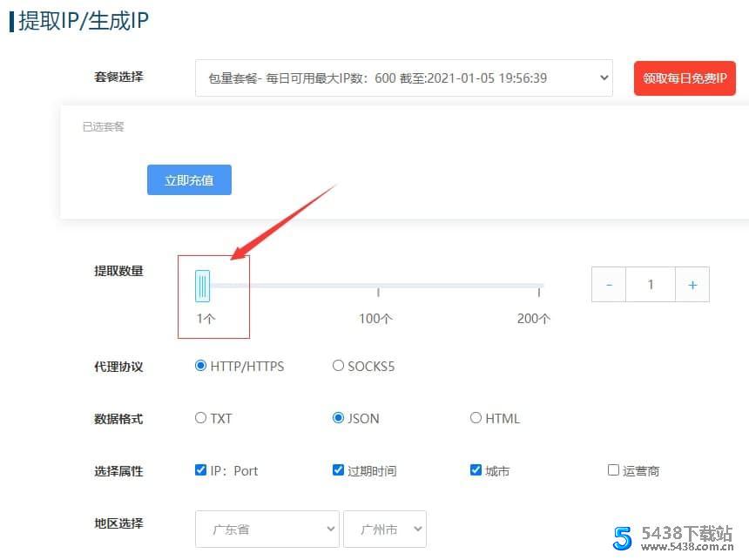The width and height of the screenshot is (749, 560).
Task: Uncheck the IP:Port attribute checkbox
Action: click(x=201, y=470)
